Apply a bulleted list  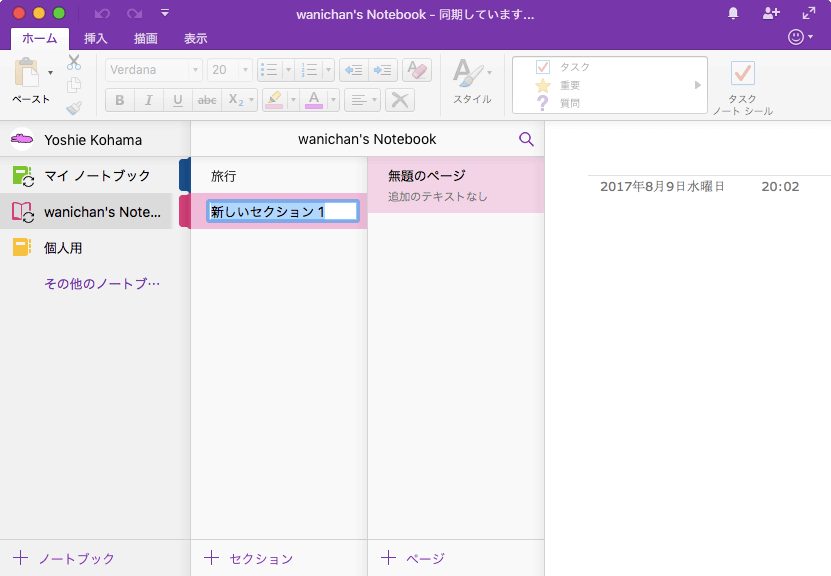click(270, 70)
